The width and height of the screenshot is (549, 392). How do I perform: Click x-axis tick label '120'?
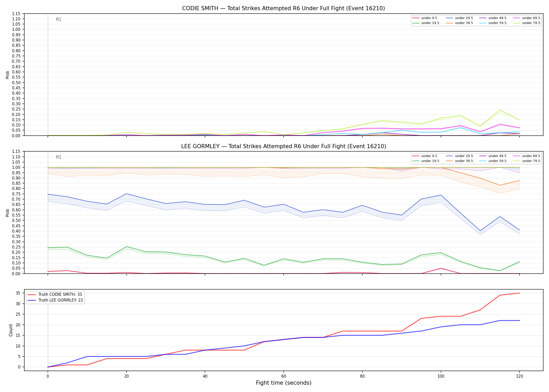click(519, 376)
